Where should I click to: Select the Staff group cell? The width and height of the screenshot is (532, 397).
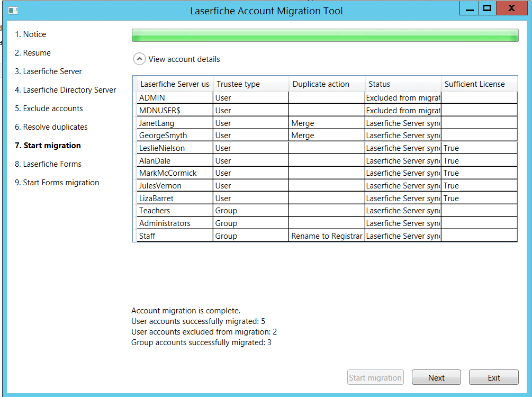click(x=175, y=236)
